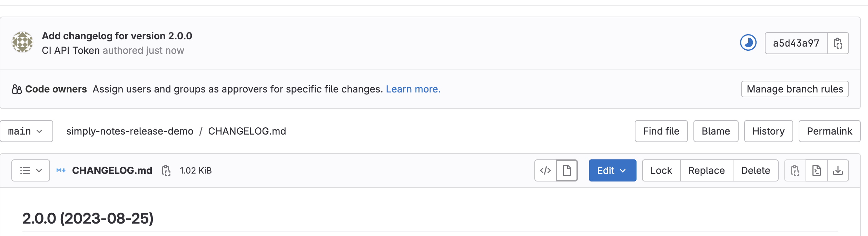Click the Find file button
This screenshot has width=868, height=236.
click(x=661, y=131)
